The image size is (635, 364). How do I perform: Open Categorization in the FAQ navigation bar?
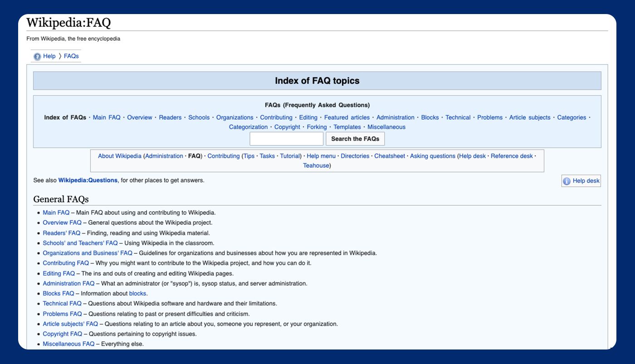pos(248,127)
